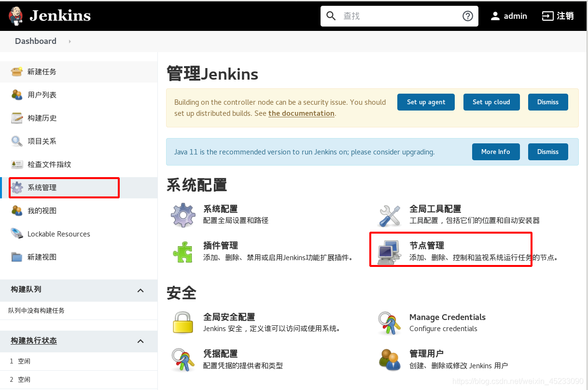Image resolution: width=588 pixels, height=390 pixels.
Task: Click the 我的视图 people icon
Action: point(17,210)
